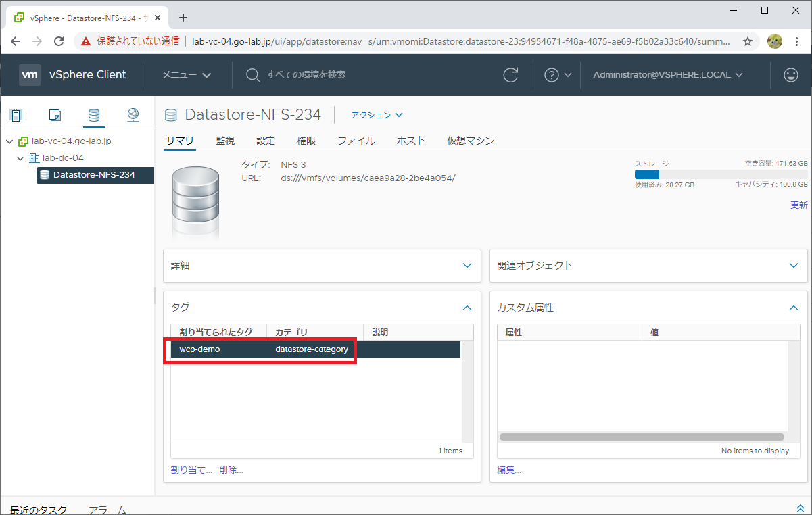The image size is (812, 515).
Task: Click the search all environments field
Action: tap(306, 75)
